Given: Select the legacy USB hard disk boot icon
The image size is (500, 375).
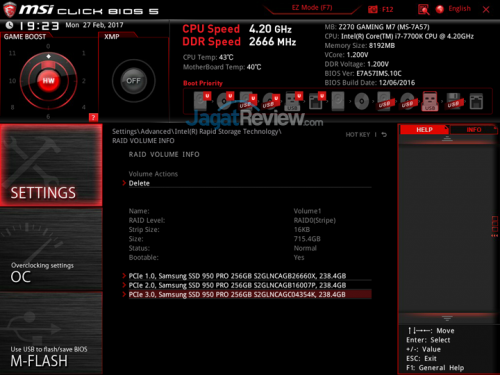Looking at the screenshot, I should (385, 101).
